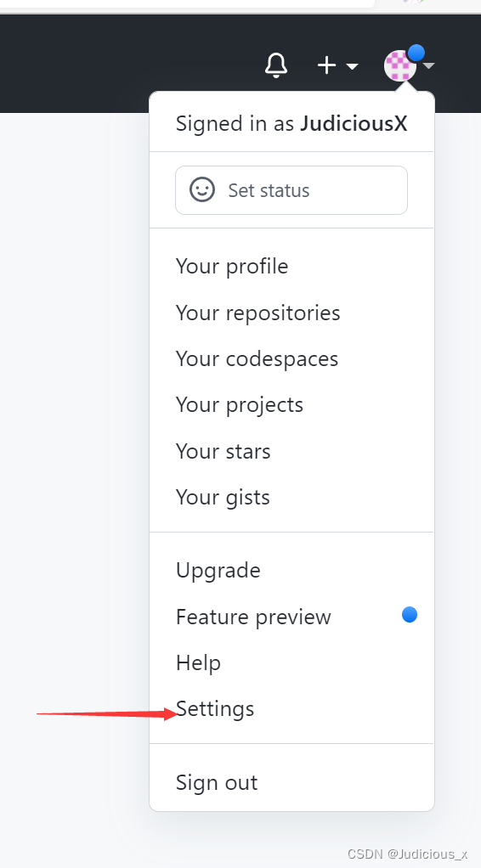Viewport: 481px width, 868px height.
Task: Click the plus create-new icon
Action: (327, 65)
